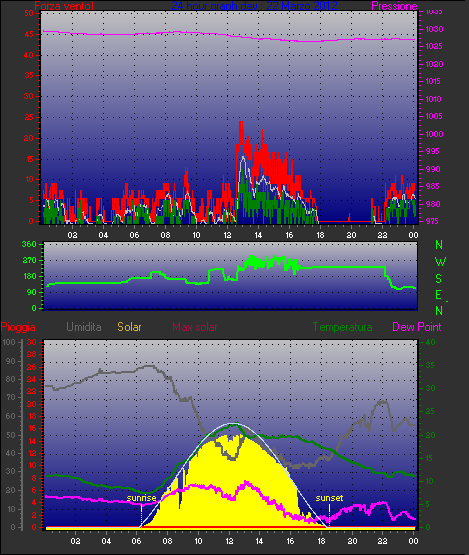Click the sunset marker on the solar chart
The height and width of the screenshot is (555, 469).
coord(329,498)
